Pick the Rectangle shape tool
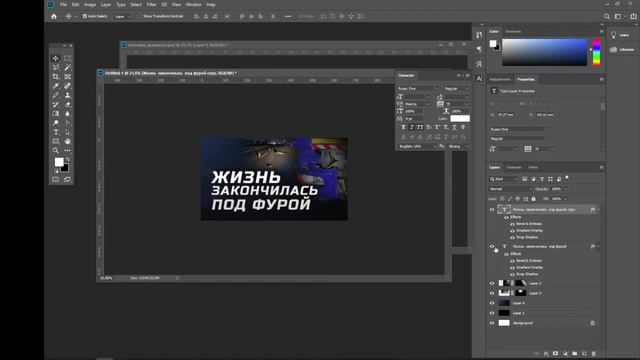Image resolution: width=640 pixels, height=360 pixels. pyautogui.click(x=56, y=141)
